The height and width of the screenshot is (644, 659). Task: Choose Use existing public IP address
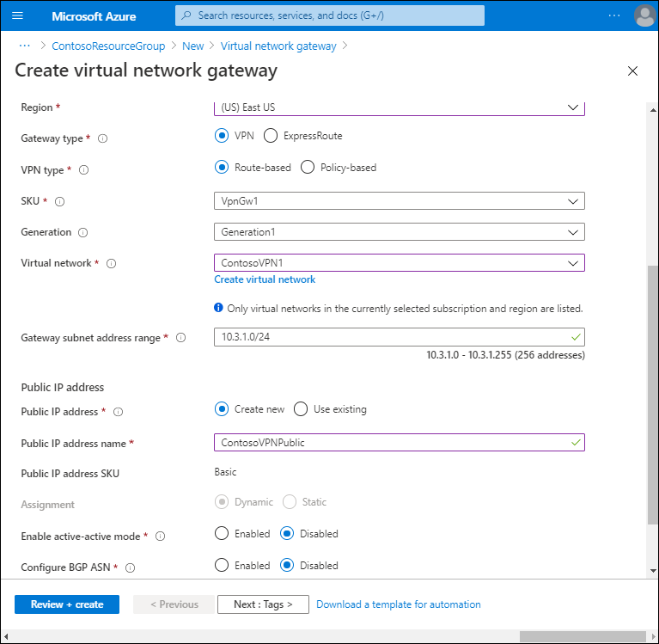301,409
